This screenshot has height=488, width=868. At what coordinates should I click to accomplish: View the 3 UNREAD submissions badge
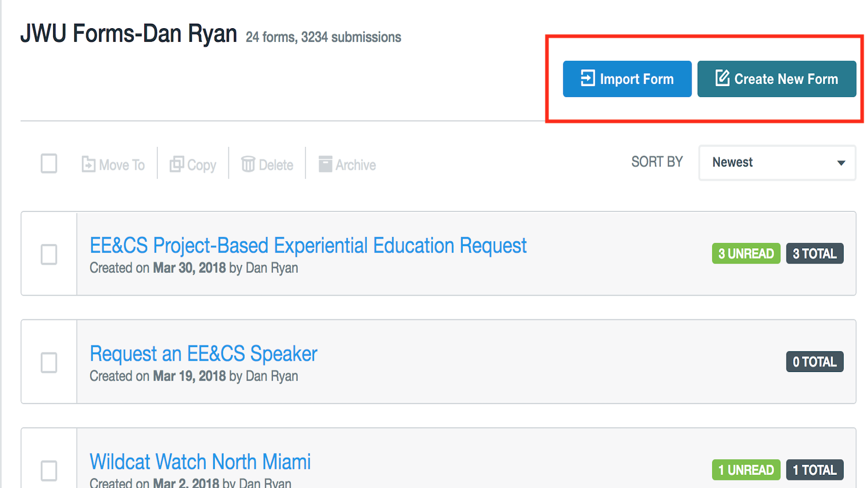(746, 253)
